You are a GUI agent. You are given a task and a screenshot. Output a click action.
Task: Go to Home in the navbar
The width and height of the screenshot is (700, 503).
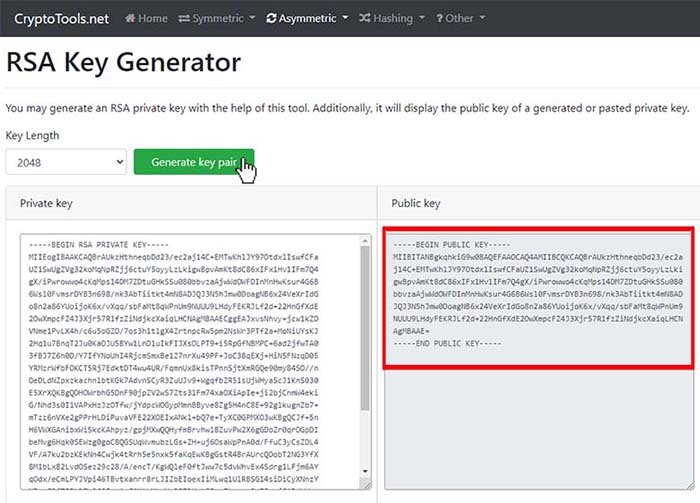pyautogui.click(x=146, y=18)
